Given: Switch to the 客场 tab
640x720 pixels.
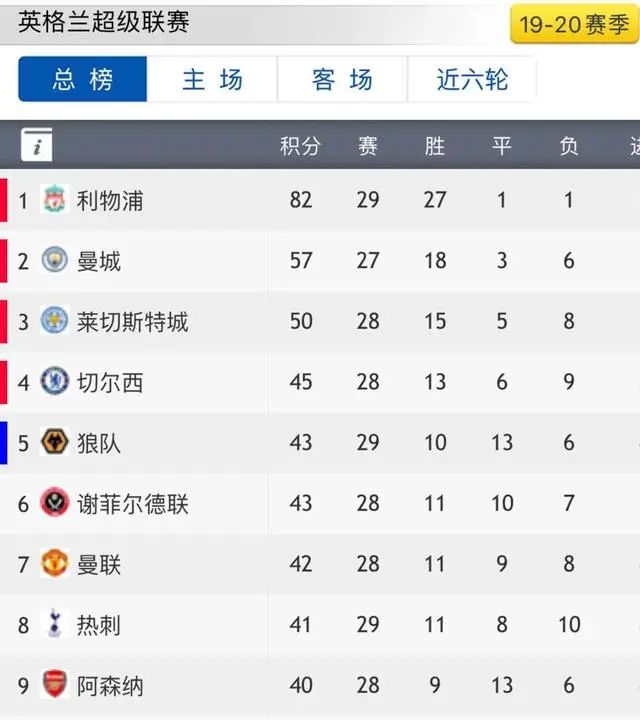Looking at the screenshot, I should coord(342,79).
